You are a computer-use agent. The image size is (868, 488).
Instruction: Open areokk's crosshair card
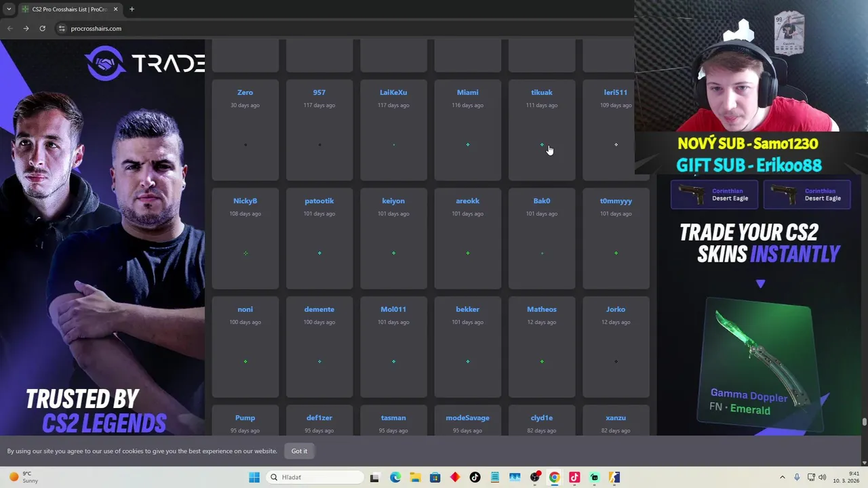[467, 239]
